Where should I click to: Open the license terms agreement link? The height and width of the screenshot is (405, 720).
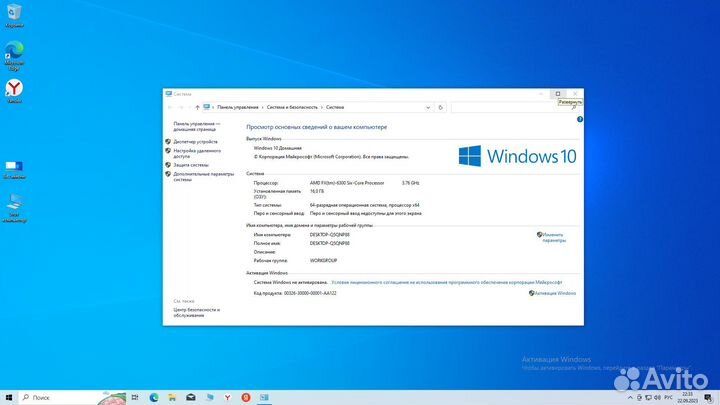tap(446, 282)
